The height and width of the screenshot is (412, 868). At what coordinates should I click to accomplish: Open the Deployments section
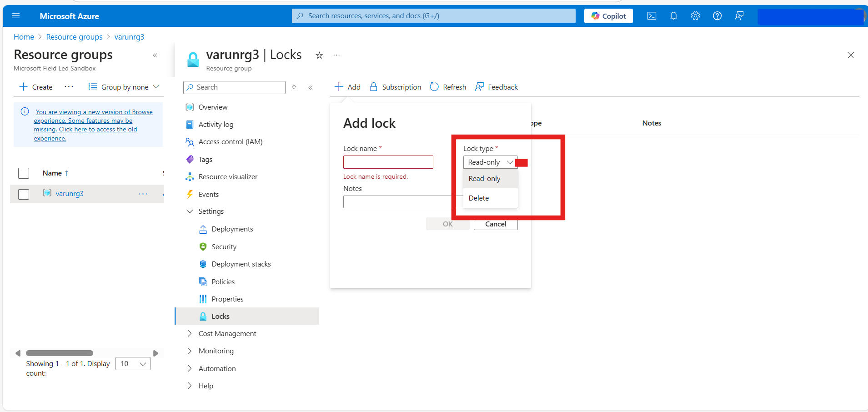(x=232, y=229)
